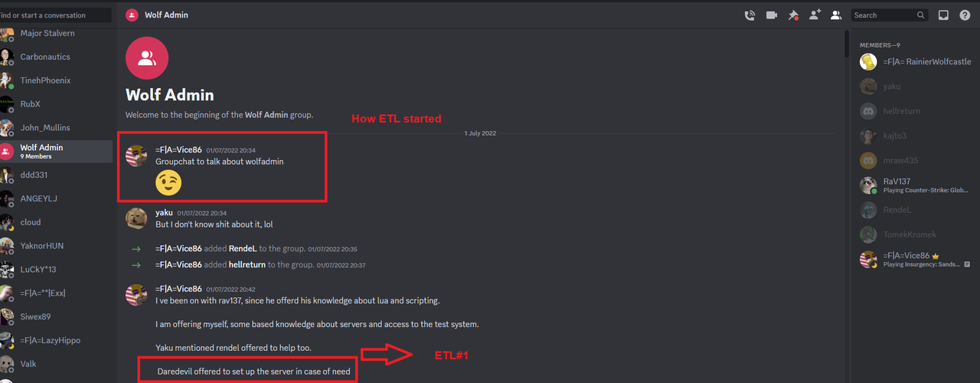Click the Search input field
980x383 pixels.
[890, 15]
